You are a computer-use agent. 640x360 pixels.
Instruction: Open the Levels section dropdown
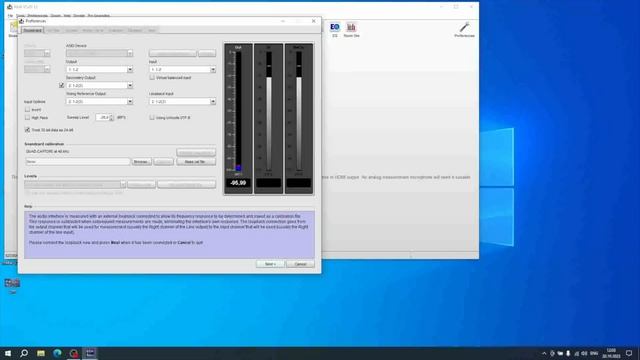75,184
